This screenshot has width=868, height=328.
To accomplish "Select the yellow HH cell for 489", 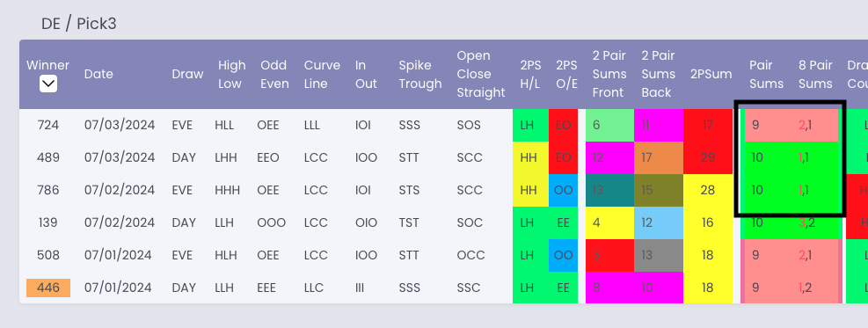I will (531, 157).
